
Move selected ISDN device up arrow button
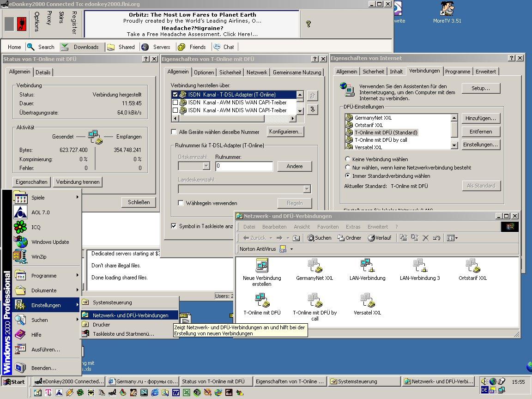312,96
